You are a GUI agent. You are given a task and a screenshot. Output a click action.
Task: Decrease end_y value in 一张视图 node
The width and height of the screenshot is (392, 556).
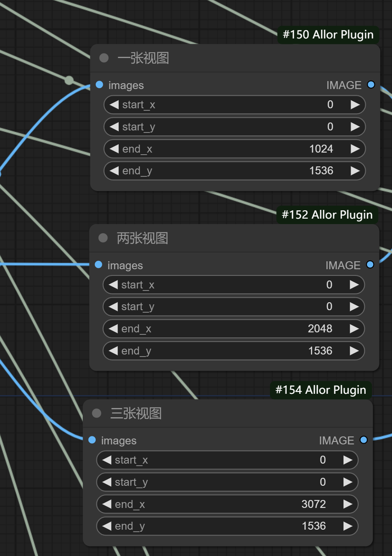coord(114,171)
